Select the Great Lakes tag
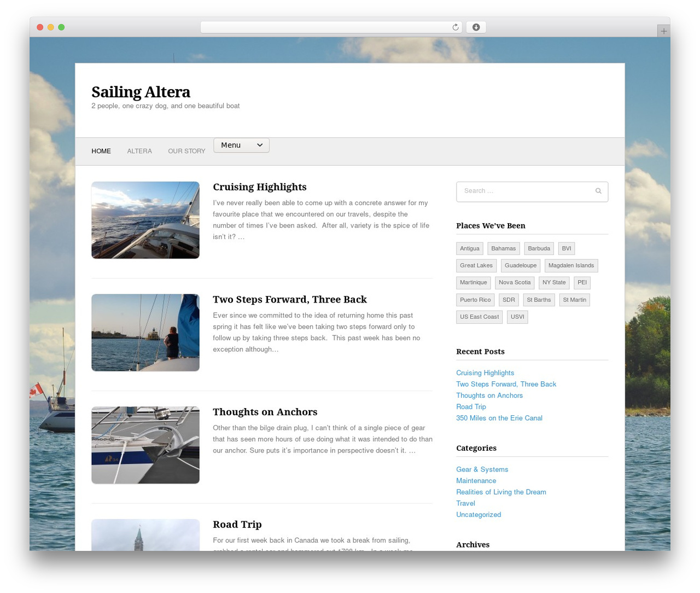 [476, 265]
